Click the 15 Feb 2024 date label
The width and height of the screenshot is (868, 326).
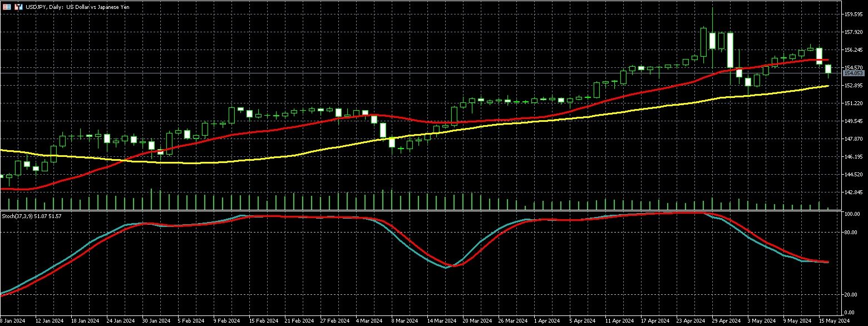click(264, 321)
